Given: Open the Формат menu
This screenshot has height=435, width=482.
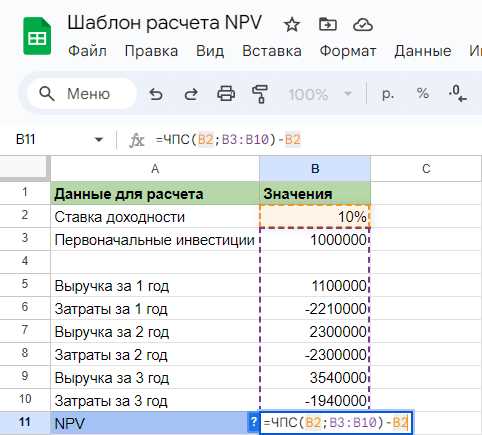Looking at the screenshot, I should 348,51.
